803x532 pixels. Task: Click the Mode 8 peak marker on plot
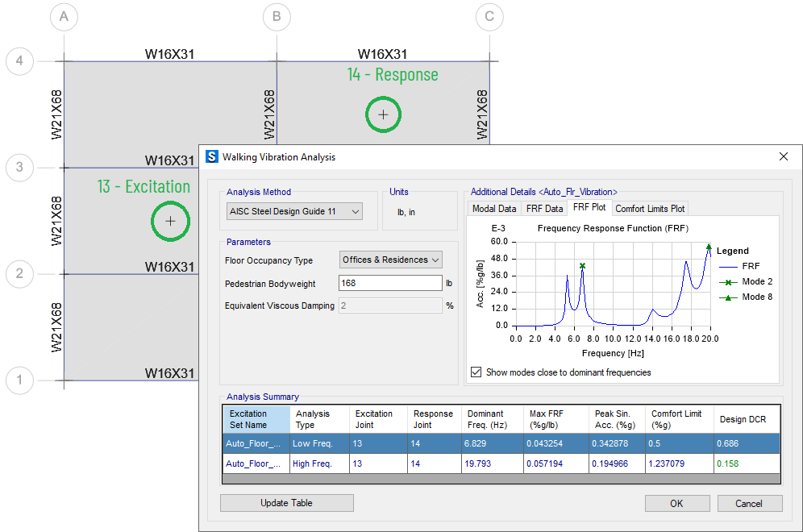coord(709,247)
